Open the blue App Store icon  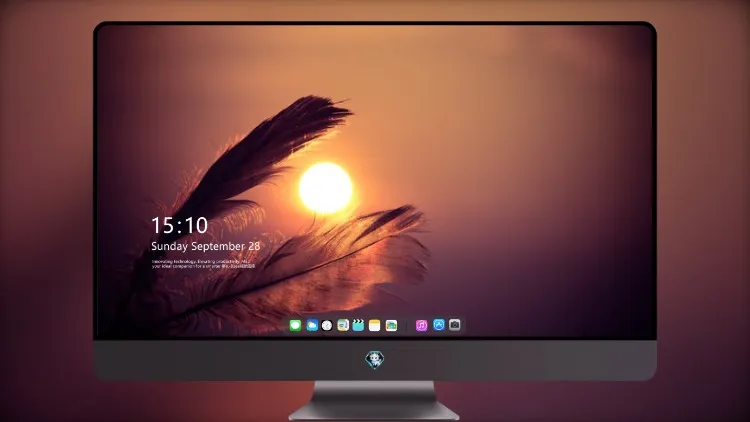[439, 325]
